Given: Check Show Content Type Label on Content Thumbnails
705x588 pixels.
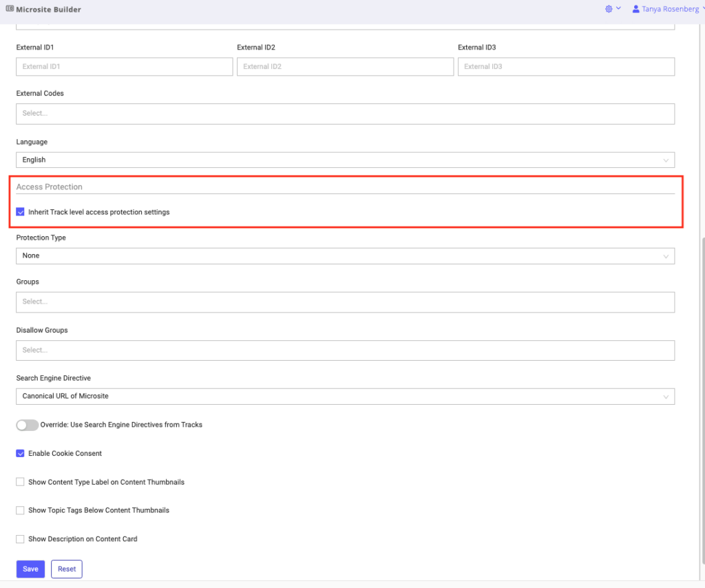Looking at the screenshot, I should [20, 482].
